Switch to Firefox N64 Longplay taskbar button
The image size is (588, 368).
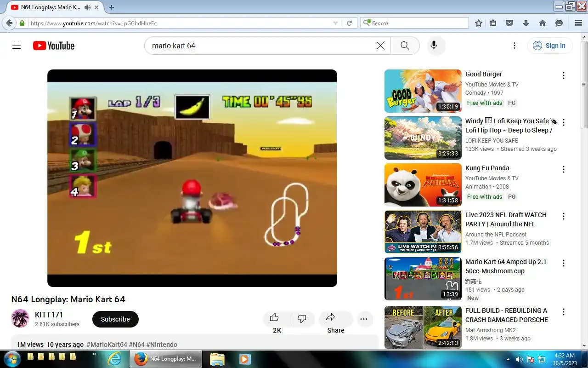click(165, 359)
